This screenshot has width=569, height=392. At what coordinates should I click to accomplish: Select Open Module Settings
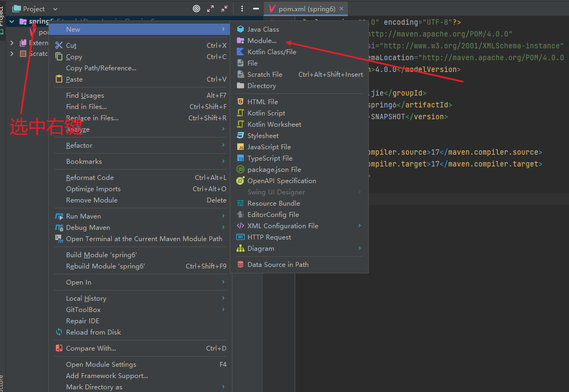click(x=140, y=365)
